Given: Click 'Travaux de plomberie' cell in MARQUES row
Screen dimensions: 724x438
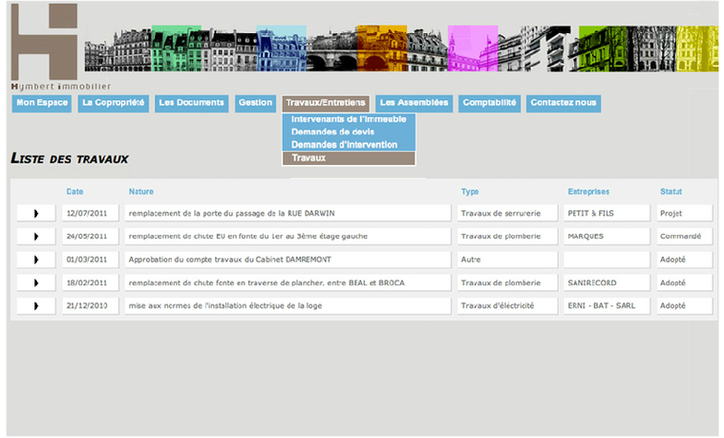Looking at the screenshot, I should tap(507, 236).
